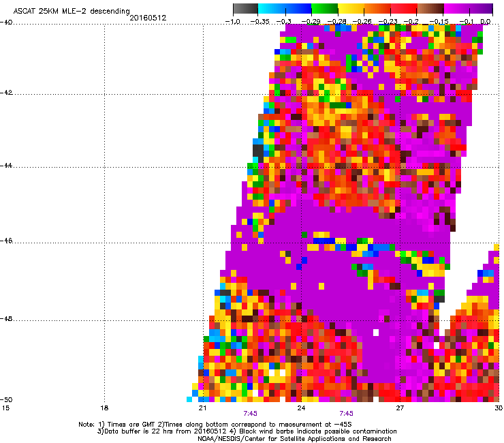Click the '18' longitude axis label
This screenshot has width=504, height=443.
coord(104,408)
